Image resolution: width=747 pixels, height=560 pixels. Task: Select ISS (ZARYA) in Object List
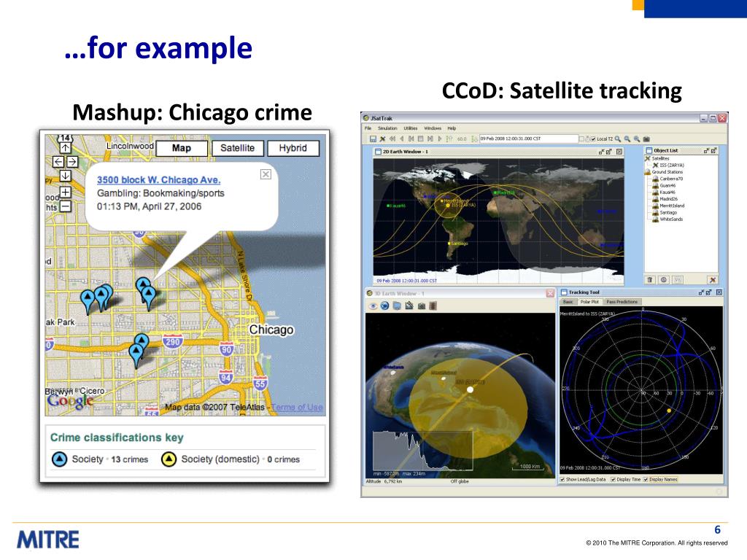[x=668, y=165]
